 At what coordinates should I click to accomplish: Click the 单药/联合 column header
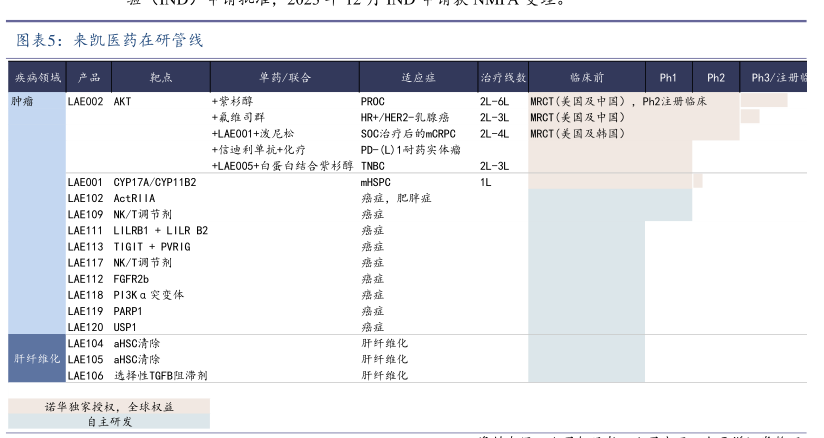[x=282, y=77]
